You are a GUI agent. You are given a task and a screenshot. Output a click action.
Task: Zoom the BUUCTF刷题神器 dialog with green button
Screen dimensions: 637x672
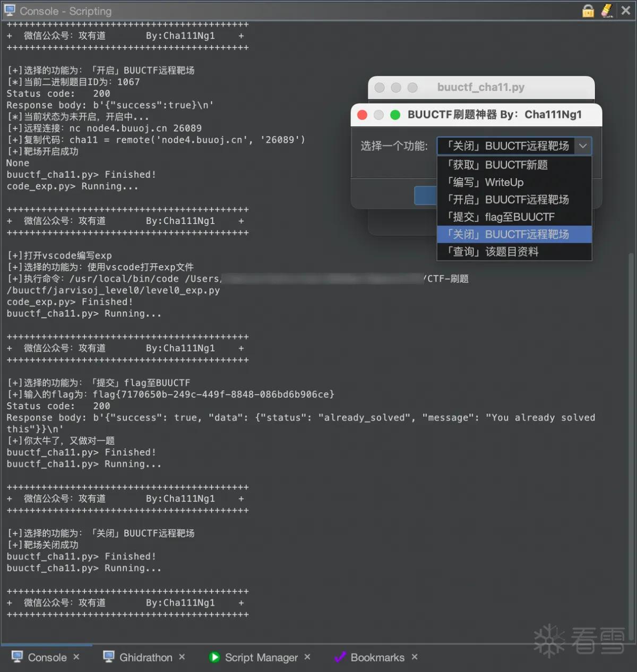pos(395,115)
